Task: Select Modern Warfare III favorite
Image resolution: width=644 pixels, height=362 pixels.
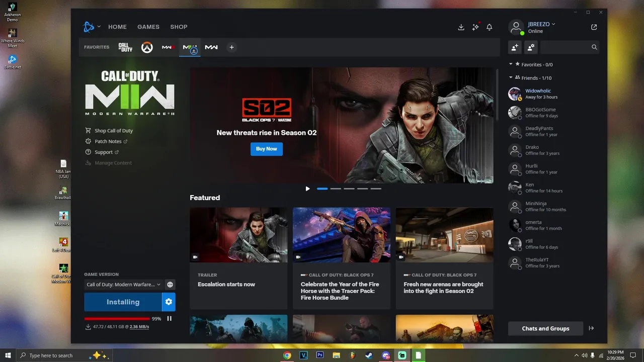Action: (168, 47)
